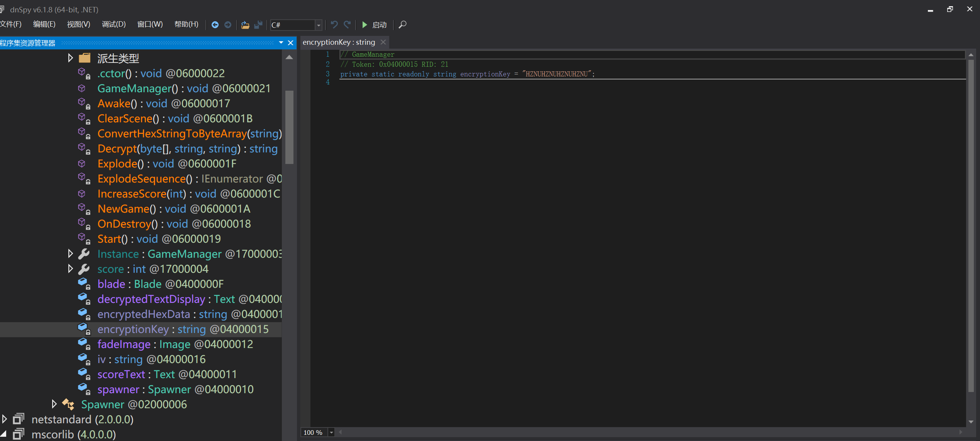Expand the Instance property node
The width and height of the screenshot is (980, 441).
click(x=70, y=253)
